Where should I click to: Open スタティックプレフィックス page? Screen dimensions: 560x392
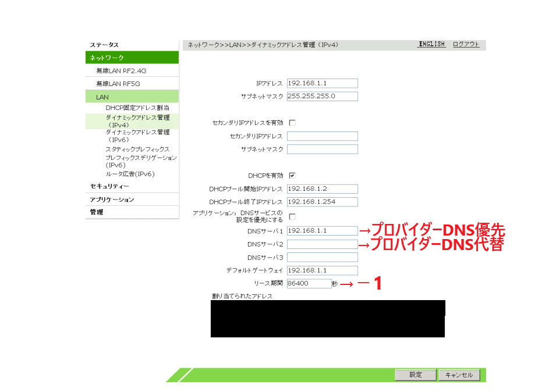click(137, 149)
